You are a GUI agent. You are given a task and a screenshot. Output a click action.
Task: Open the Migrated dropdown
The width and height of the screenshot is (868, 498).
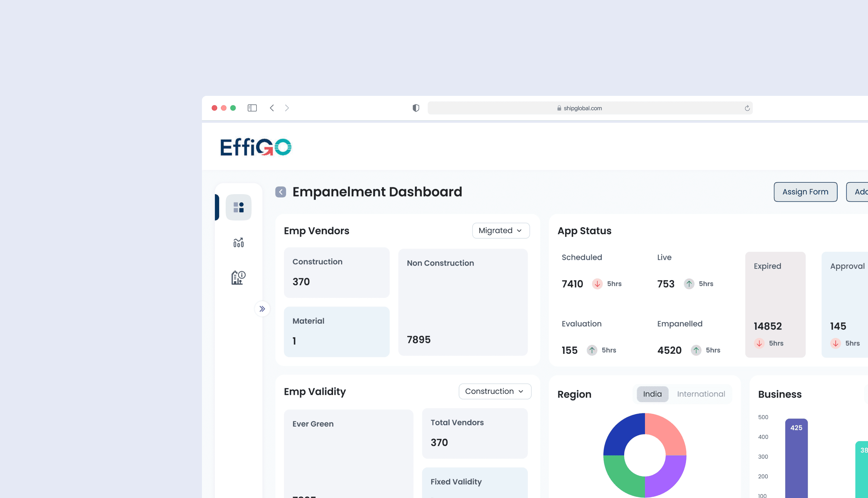point(501,231)
